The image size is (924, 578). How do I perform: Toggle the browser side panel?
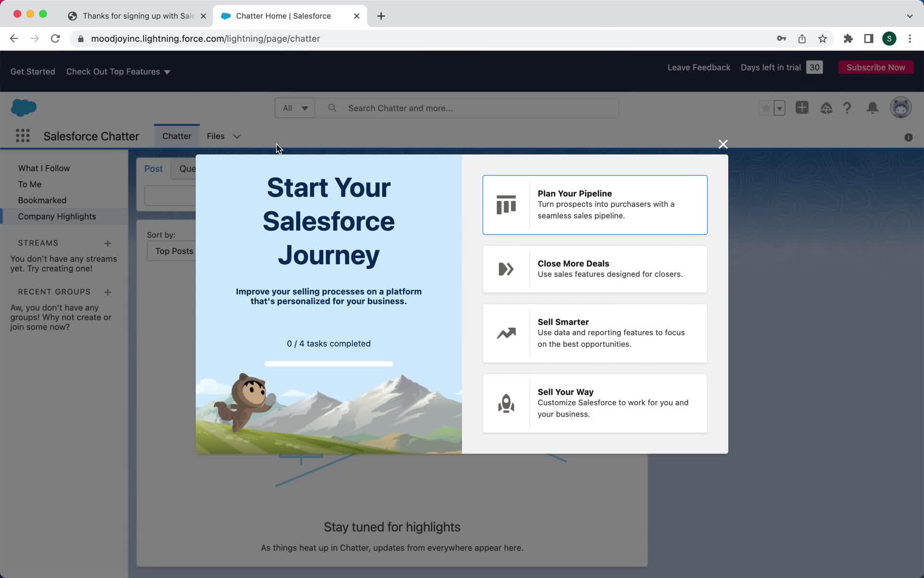869,39
